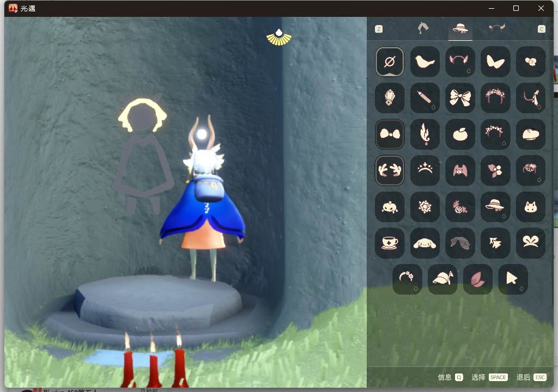The height and width of the screenshot is (392, 558).
Task: Select the no-accessory (empty) option
Action: pyautogui.click(x=390, y=62)
